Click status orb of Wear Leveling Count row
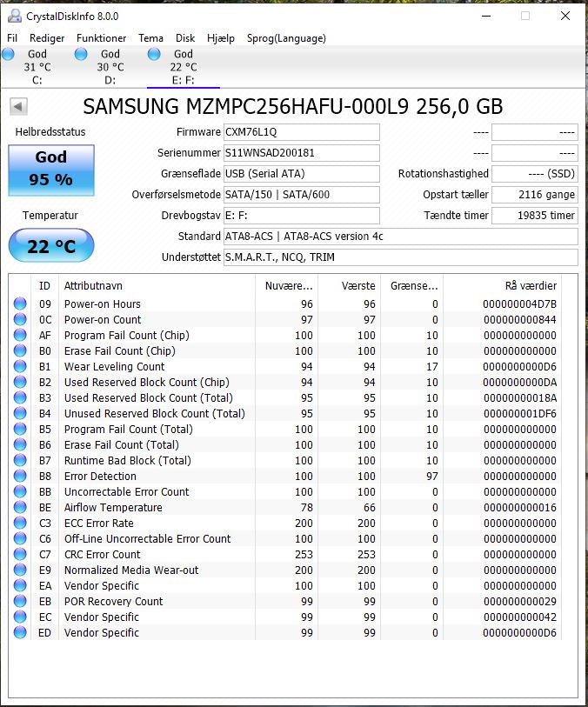The width and height of the screenshot is (588, 707). [20, 366]
